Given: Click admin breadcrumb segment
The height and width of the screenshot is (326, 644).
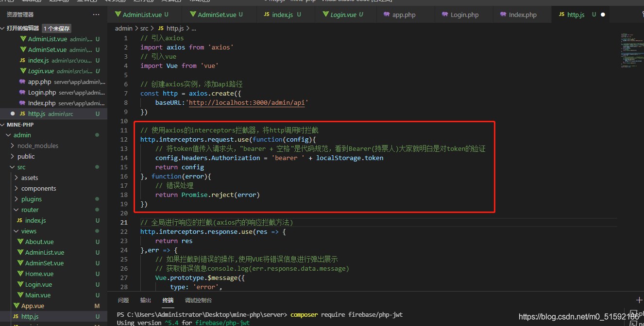Looking at the screenshot, I should coord(123,29).
